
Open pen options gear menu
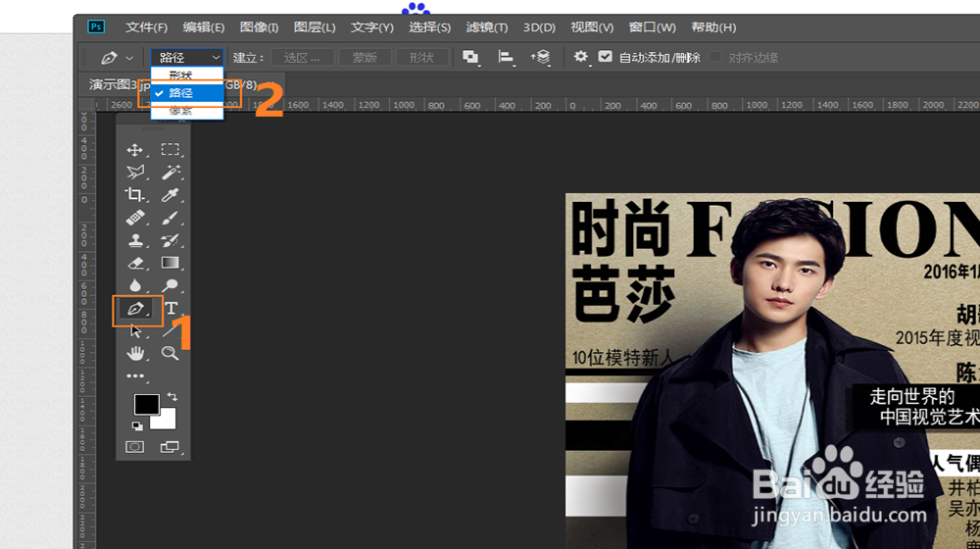coord(580,58)
